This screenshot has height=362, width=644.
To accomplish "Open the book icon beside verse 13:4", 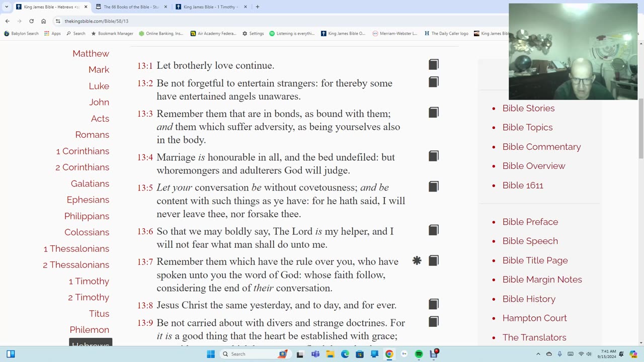I will point(434,156).
